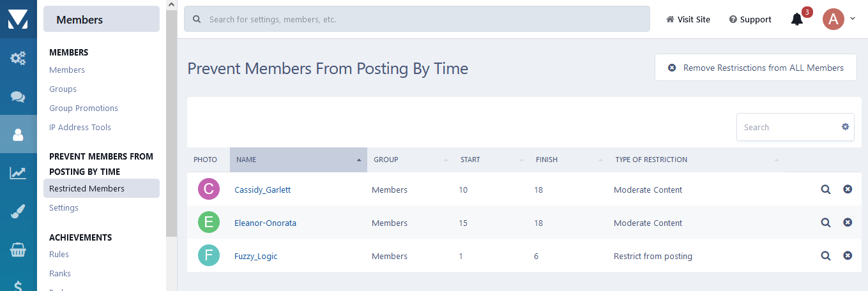This screenshot has width=868, height=291.
Task: Click Remove Restrictions from ALL Members button
Action: 756,68
